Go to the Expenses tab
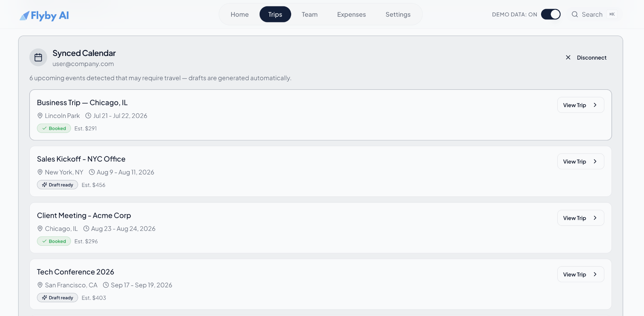Screen dimensions: 644x316 (x=352, y=14)
